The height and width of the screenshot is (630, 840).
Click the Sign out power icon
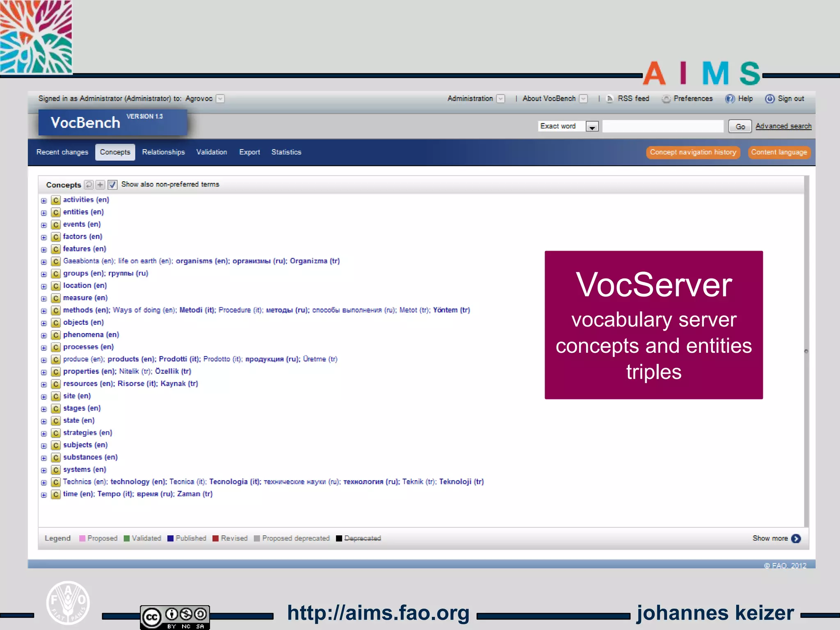[x=769, y=99]
